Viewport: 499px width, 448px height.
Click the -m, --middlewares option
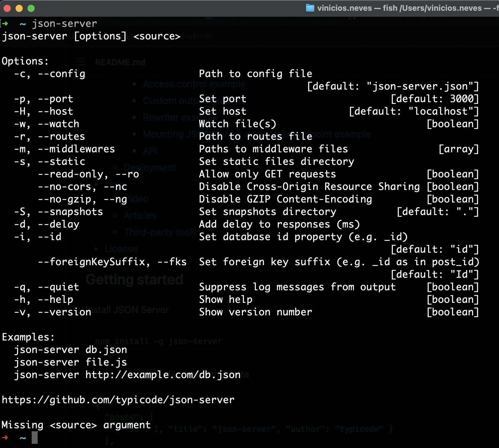pos(65,149)
